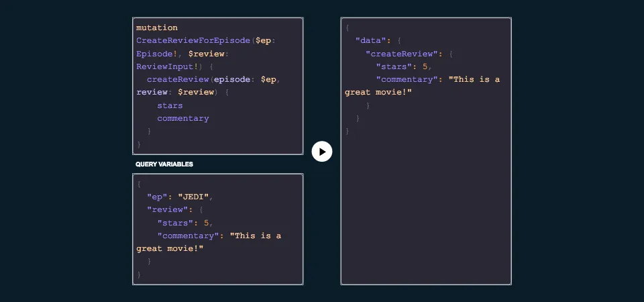
Task: Click the "data" key in response pane
Action: (370, 40)
